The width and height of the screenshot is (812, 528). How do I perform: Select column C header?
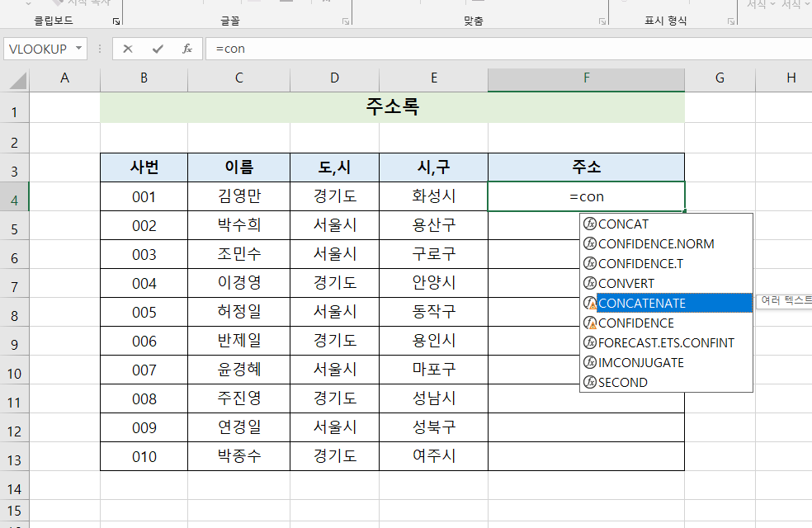(x=238, y=78)
